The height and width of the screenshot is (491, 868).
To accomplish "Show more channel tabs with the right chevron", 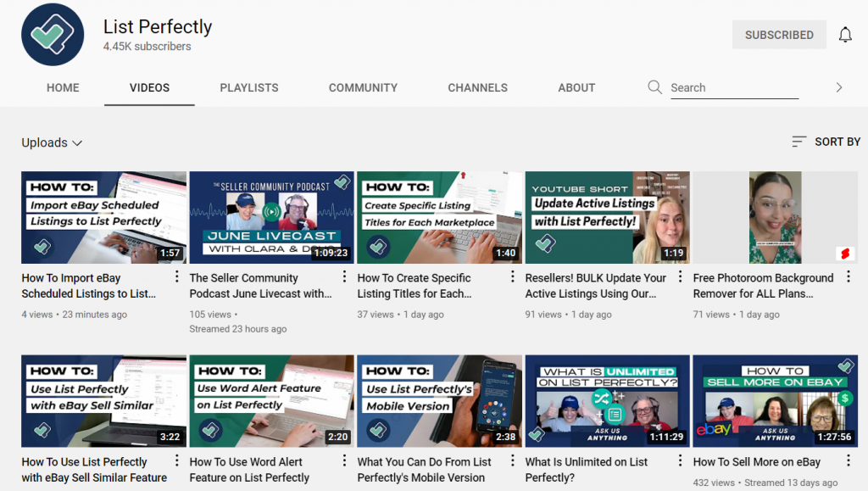I will [x=838, y=86].
